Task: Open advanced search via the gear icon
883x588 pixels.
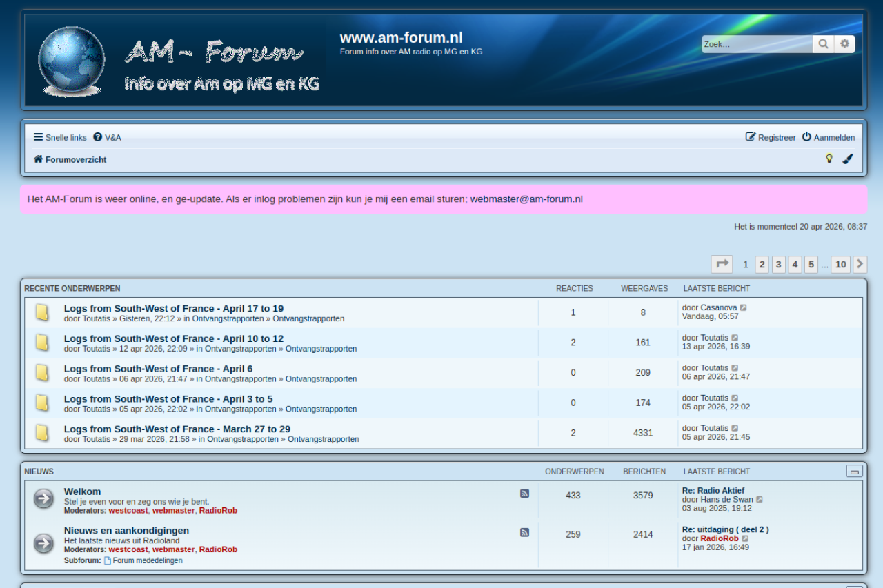Action: click(844, 44)
